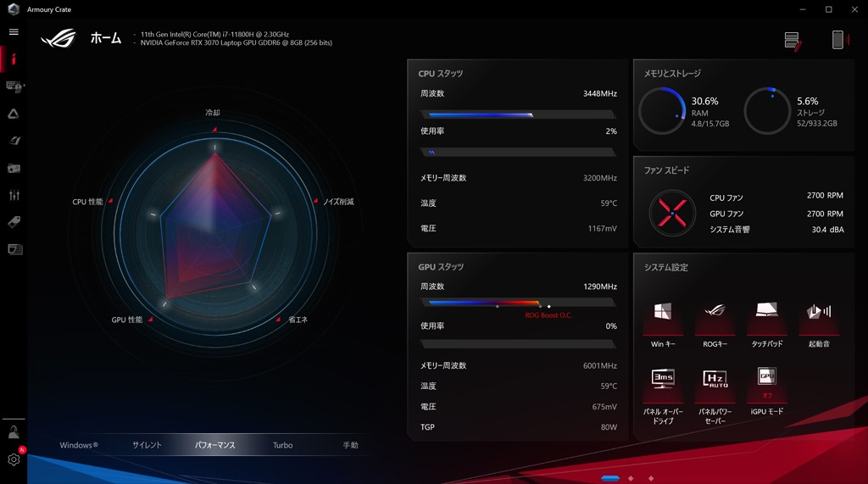Image resolution: width=868 pixels, height=484 pixels.
Task: Open the Game Library controller icon
Action: 14,168
